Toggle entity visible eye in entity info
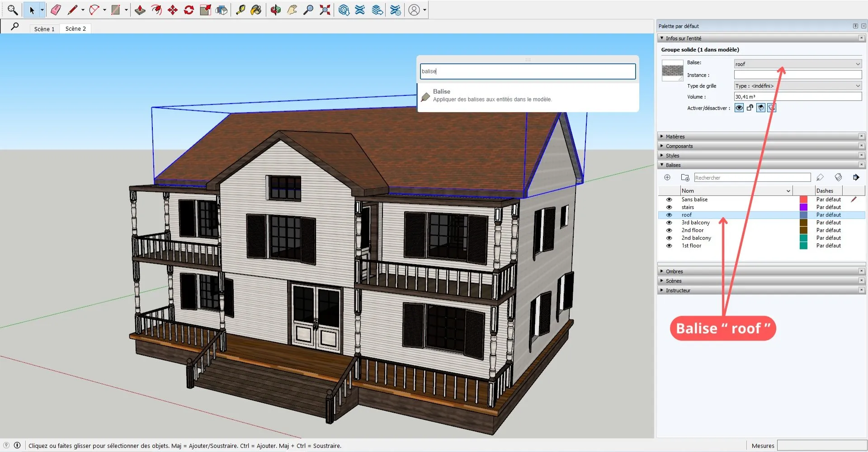Screen dimensions: 868x452 (x=739, y=108)
